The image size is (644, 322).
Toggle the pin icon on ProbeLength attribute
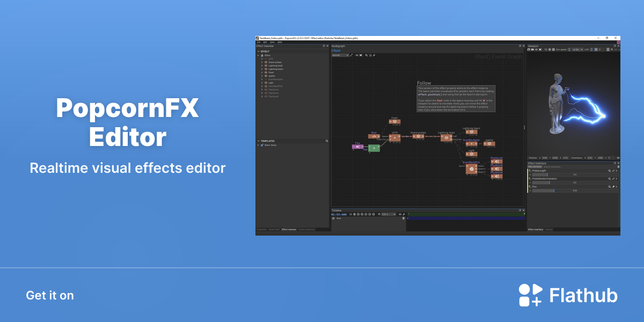tap(613, 171)
